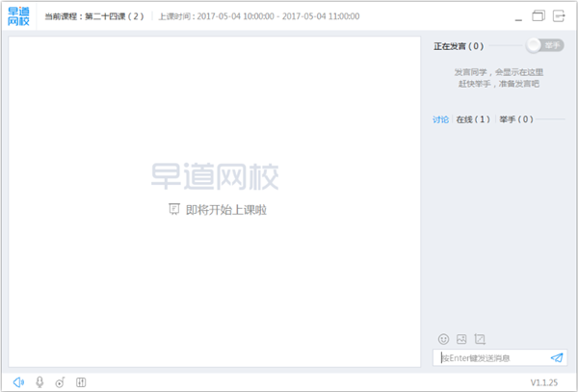Click the screenshot crop icon
This screenshot has height=392, width=578.
tap(480, 339)
